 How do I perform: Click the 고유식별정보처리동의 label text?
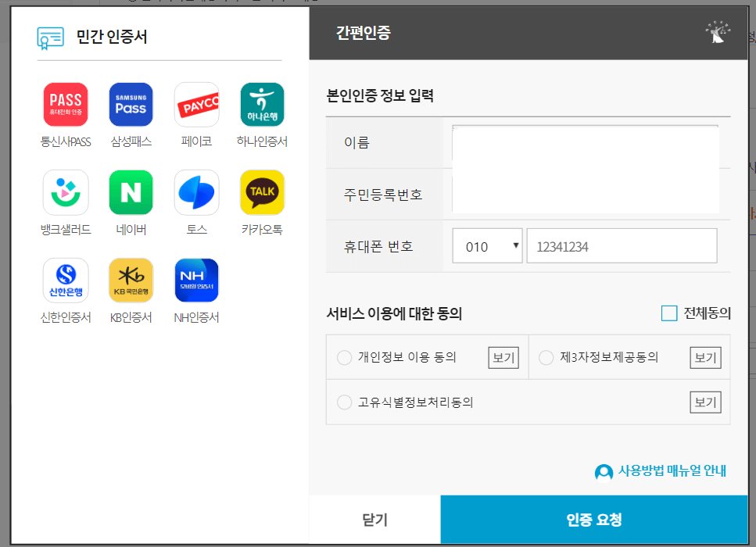(x=416, y=402)
